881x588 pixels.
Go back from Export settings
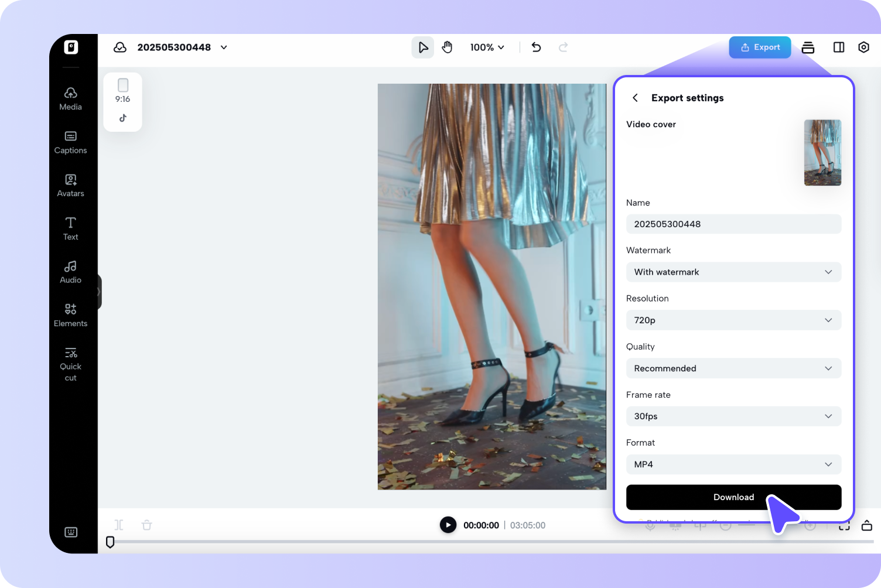(x=635, y=98)
